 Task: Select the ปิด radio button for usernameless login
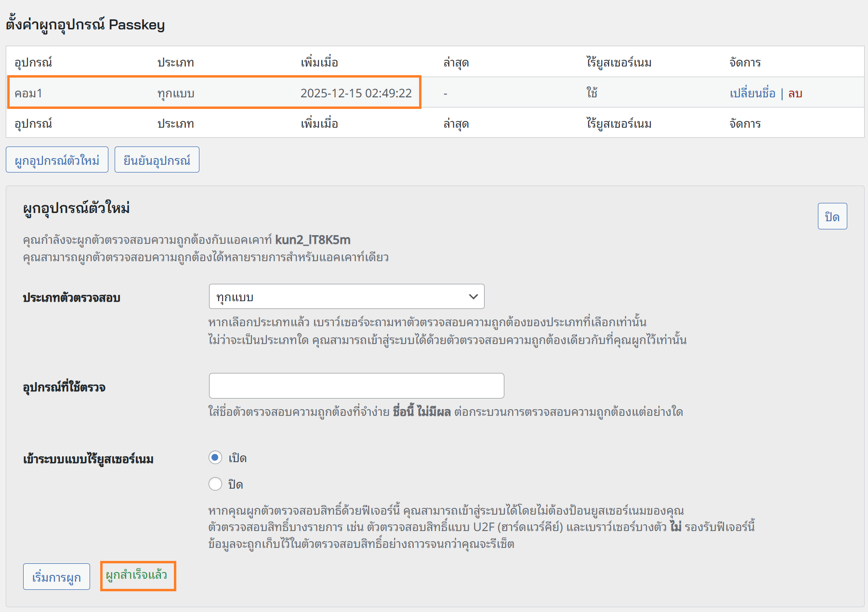pos(215,484)
